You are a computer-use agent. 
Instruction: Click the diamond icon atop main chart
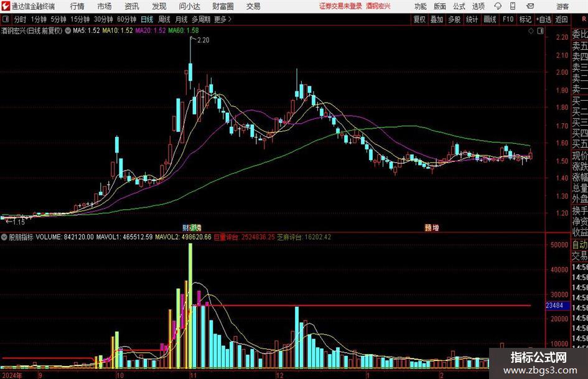531,31
